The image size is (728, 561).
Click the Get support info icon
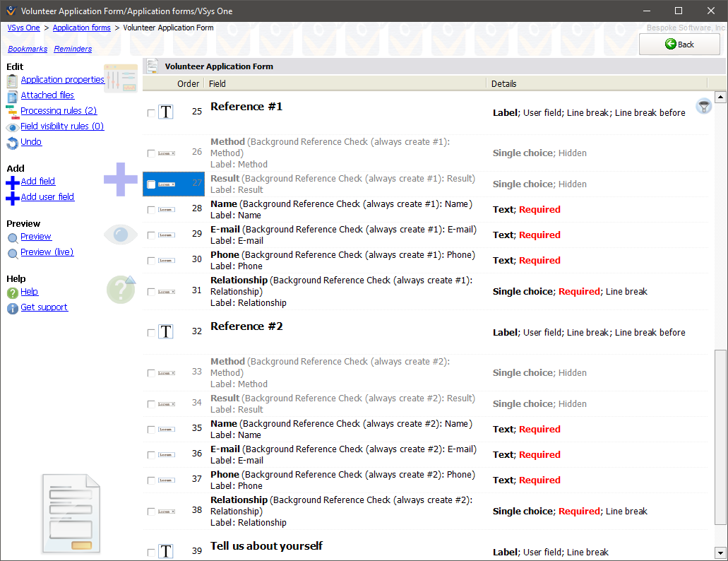(12, 308)
